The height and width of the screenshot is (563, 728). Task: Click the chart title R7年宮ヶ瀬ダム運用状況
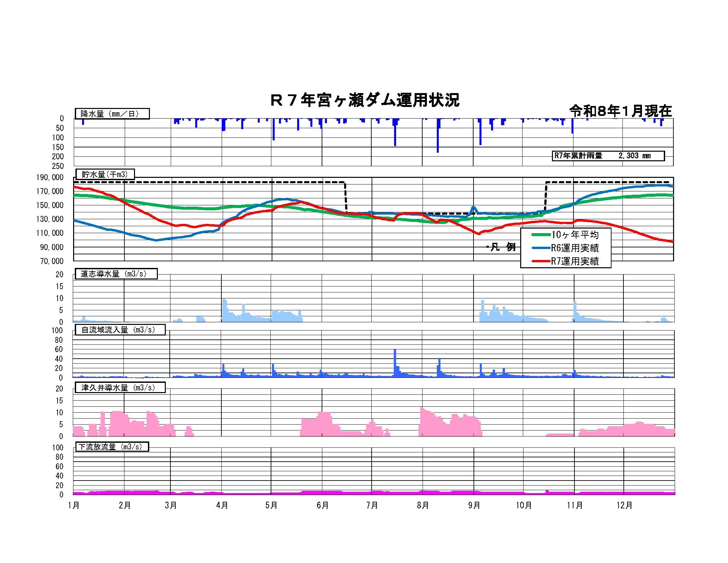365,100
